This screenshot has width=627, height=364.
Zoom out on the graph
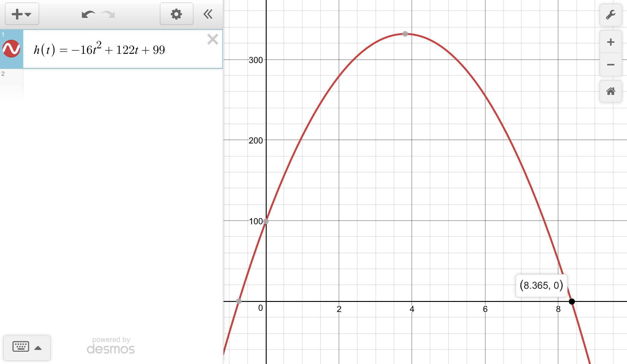[x=610, y=65]
